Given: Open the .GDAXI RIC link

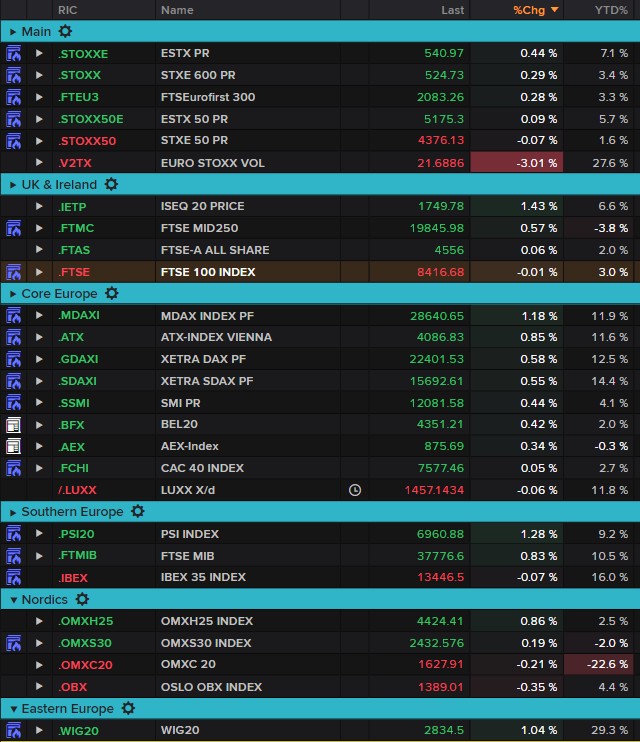Looking at the screenshot, I should click(x=78, y=359).
